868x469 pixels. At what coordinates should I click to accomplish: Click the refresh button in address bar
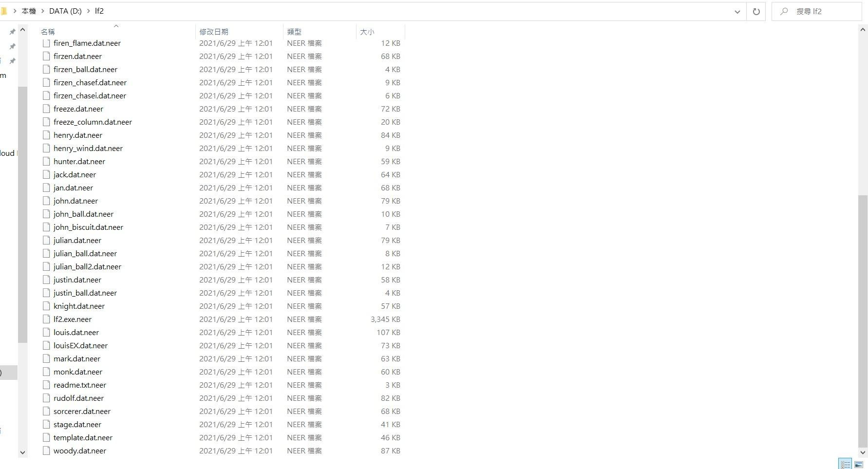(756, 12)
